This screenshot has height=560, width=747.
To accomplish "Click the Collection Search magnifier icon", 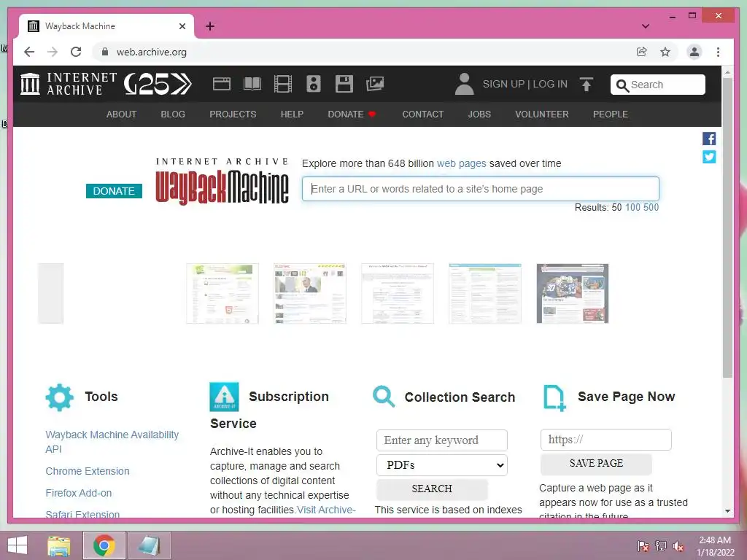I will point(384,397).
